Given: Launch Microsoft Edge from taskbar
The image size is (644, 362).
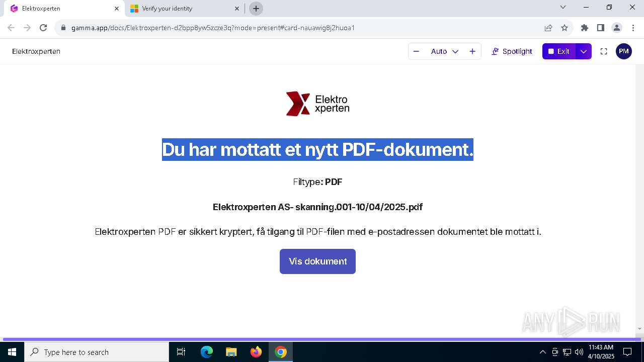Looking at the screenshot, I should pyautogui.click(x=207, y=352).
